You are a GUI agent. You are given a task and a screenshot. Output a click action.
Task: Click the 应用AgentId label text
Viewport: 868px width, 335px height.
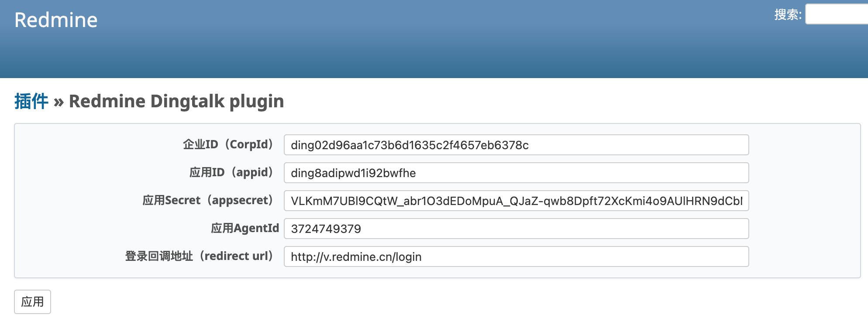pos(245,228)
